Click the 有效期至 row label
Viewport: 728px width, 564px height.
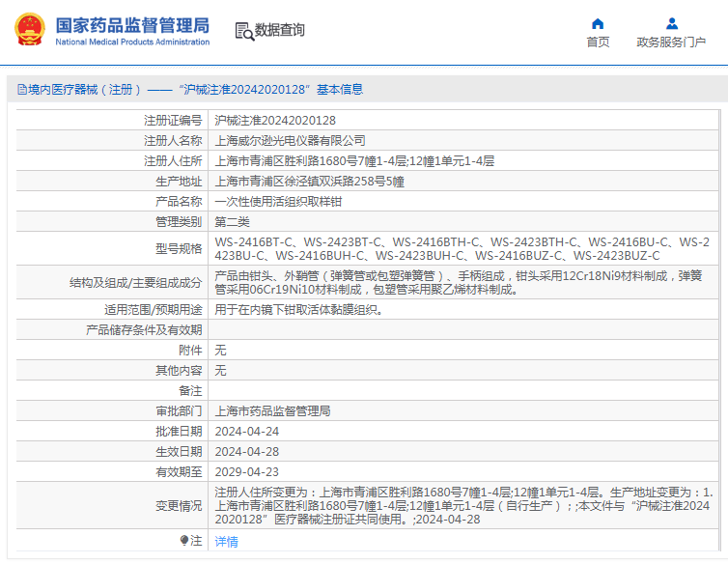coord(179,471)
